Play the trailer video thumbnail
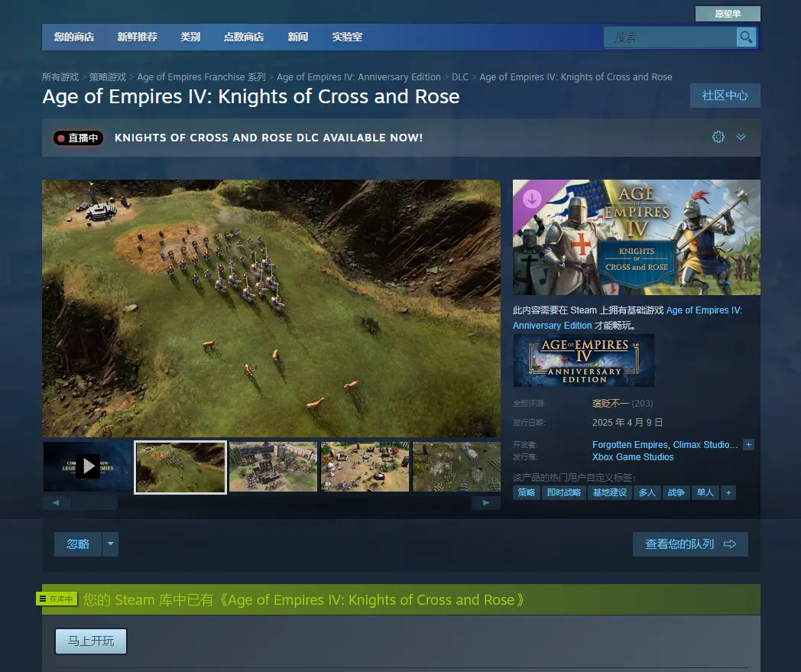The height and width of the screenshot is (672, 801). [87, 466]
